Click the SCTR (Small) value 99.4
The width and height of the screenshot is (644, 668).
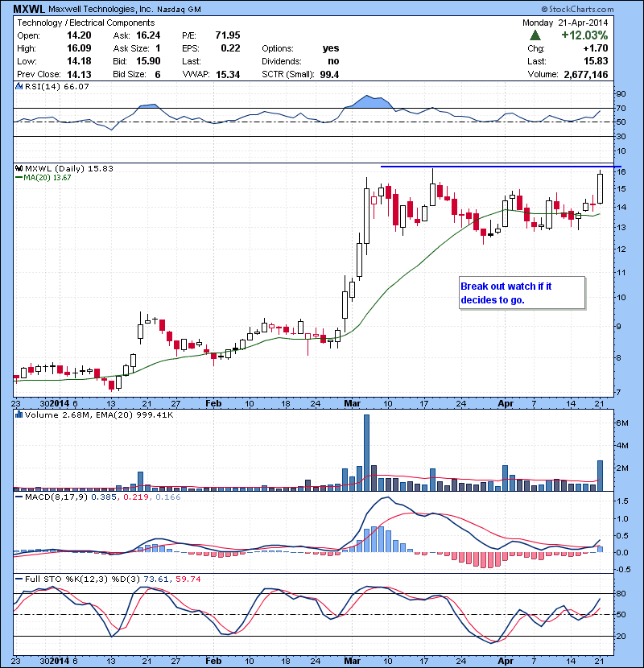pos(329,75)
